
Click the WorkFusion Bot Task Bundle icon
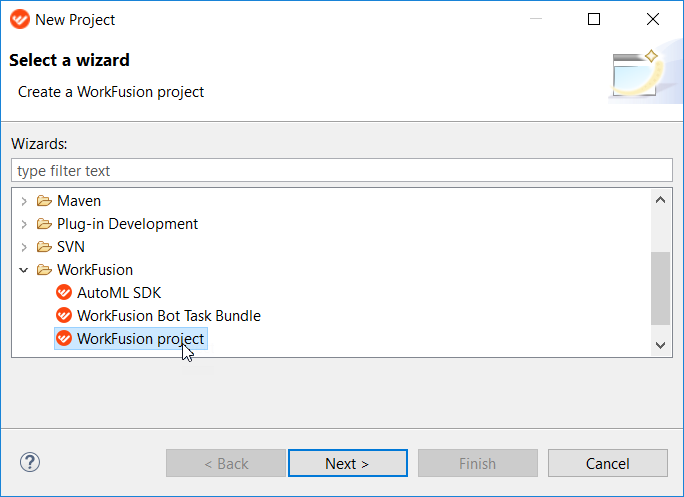tap(64, 315)
